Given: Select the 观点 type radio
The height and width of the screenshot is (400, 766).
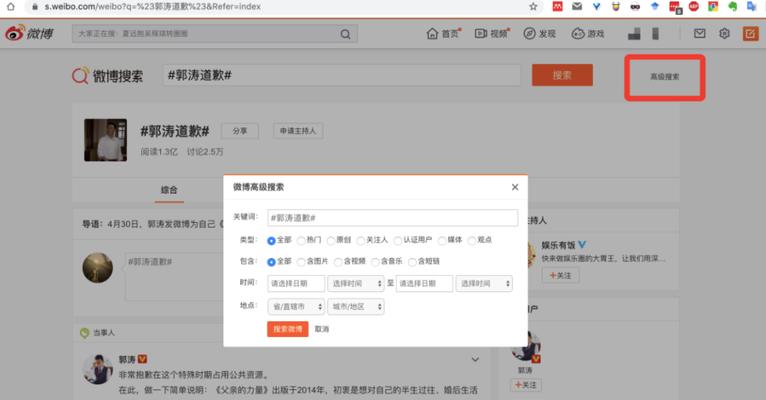Looking at the screenshot, I should 471,240.
